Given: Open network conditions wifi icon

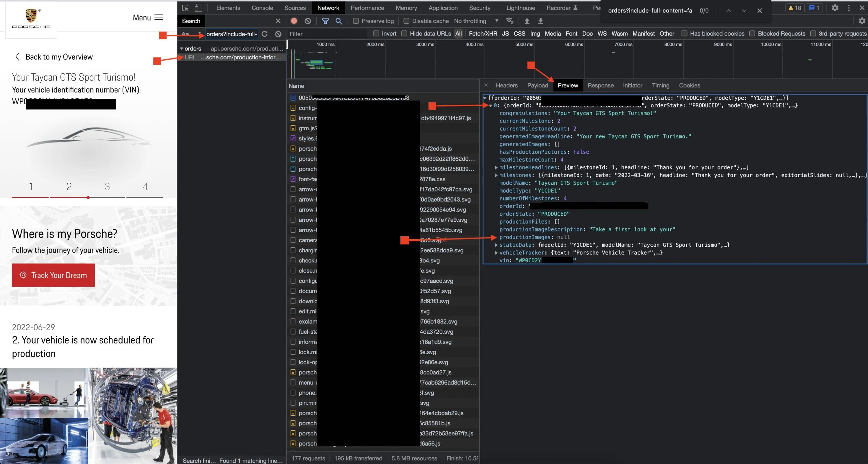Looking at the screenshot, I should (510, 21).
